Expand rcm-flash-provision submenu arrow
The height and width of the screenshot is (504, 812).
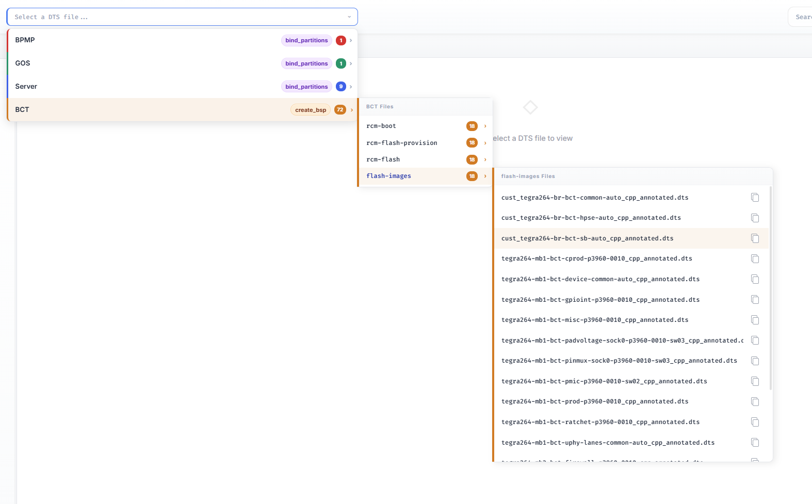point(485,143)
